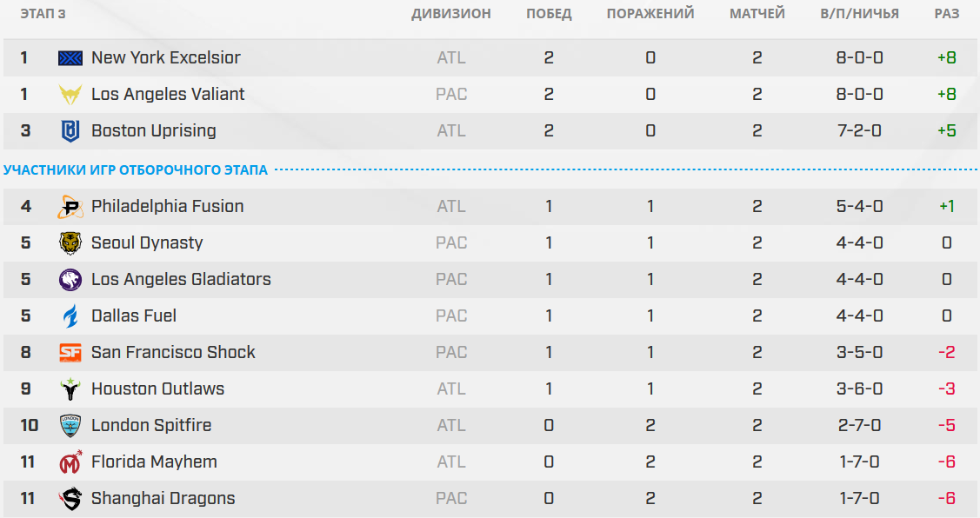Click the Los Angeles Valiant logo

point(70,95)
